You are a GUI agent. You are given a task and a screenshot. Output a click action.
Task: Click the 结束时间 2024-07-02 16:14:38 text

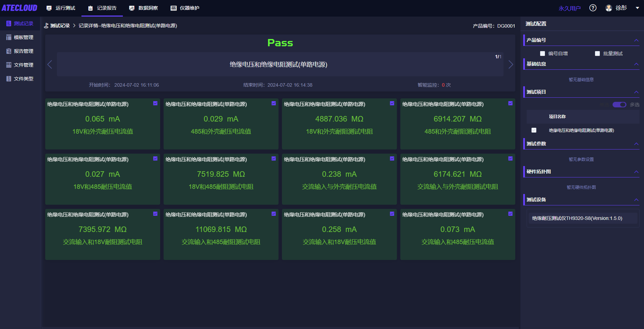point(278,85)
